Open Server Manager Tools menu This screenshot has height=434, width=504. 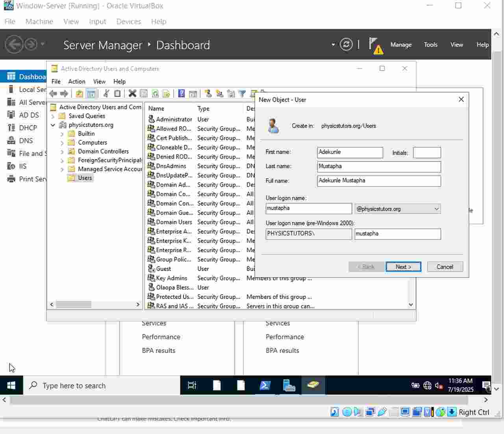point(430,45)
